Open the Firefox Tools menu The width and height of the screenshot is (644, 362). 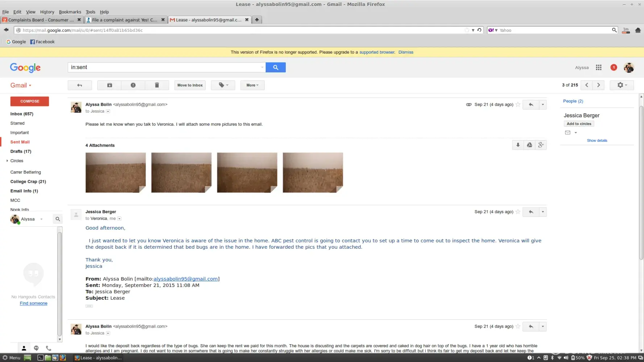pos(91,12)
